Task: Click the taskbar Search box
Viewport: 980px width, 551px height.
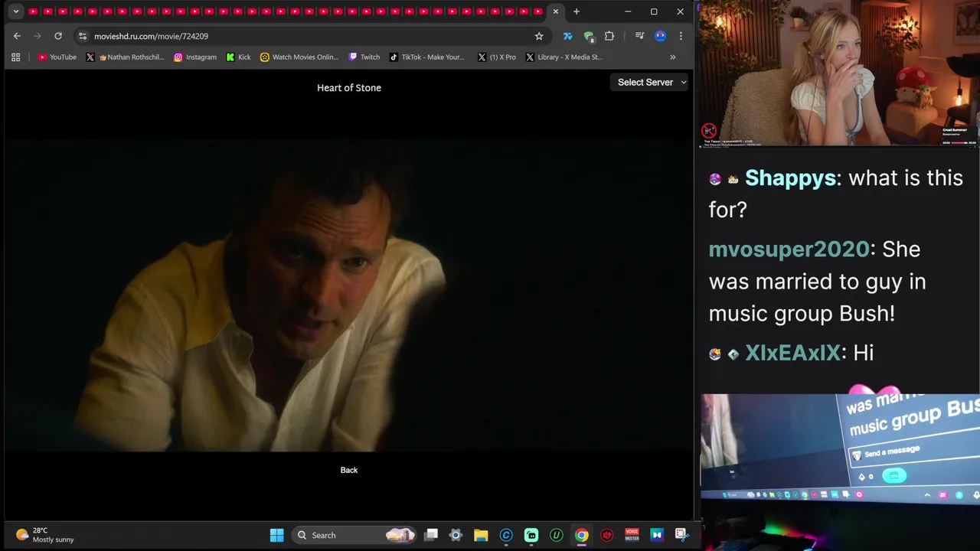Action: click(352, 535)
